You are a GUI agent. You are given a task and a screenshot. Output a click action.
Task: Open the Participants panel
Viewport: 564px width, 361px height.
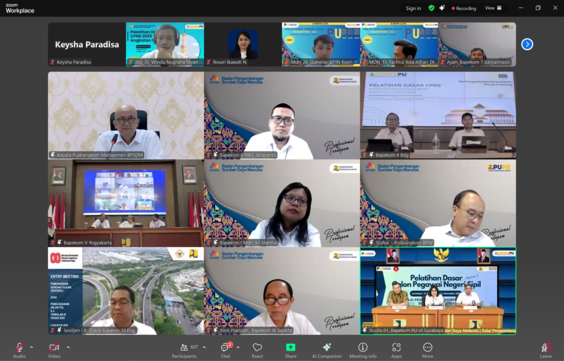coord(184,350)
